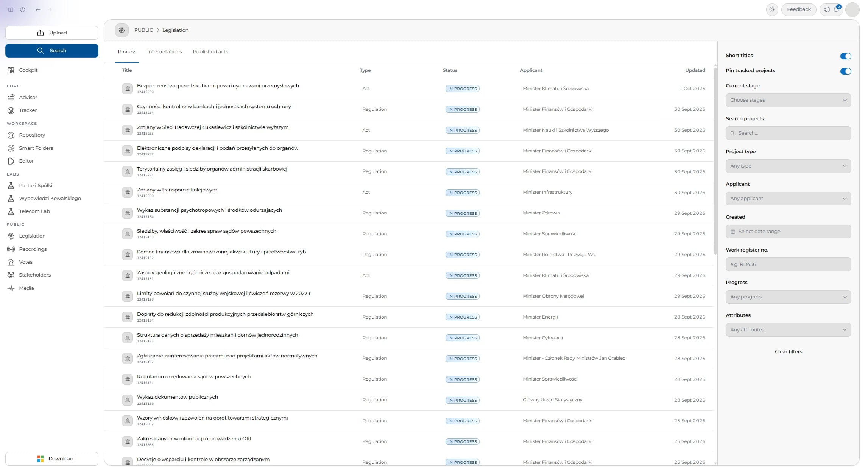Toggle the sidebar panel icon

click(11, 10)
